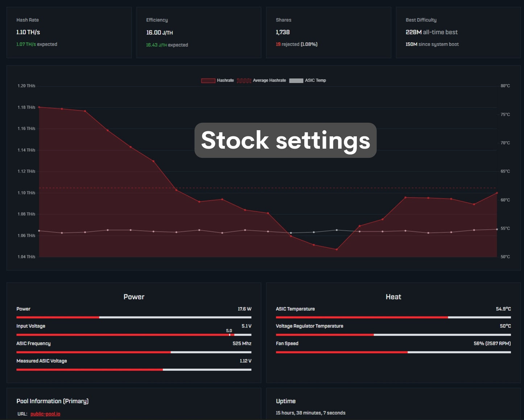Click the Fan Speed progress bar
Screen dimensions: 524x420
pyautogui.click(x=393, y=352)
